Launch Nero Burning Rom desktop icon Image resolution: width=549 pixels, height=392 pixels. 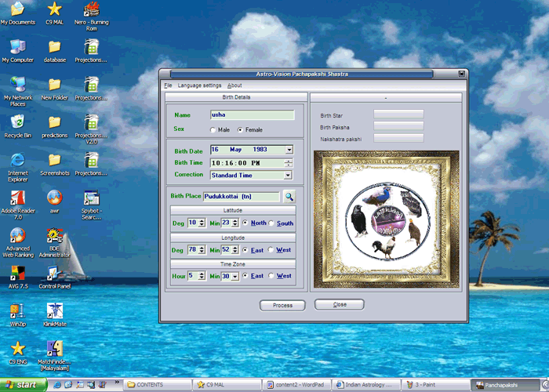tap(92, 16)
